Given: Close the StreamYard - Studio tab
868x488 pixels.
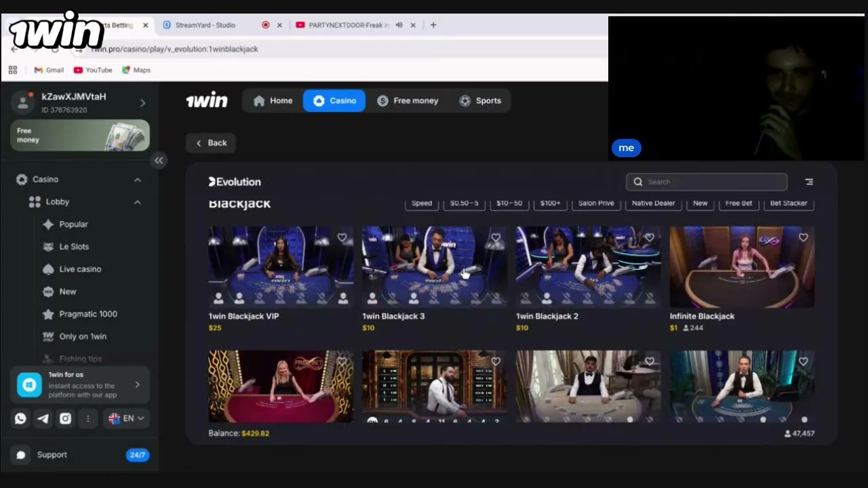Looking at the screenshot, I should (279, 25).
